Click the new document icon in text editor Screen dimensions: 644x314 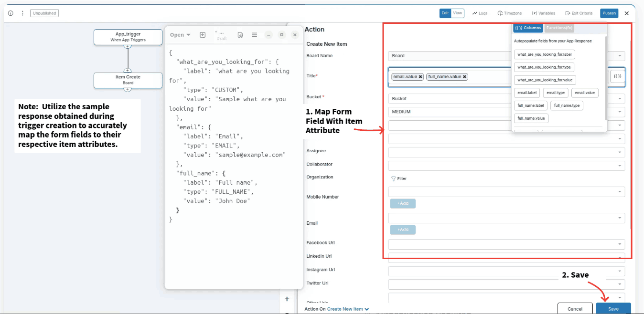tap(203, 35)
